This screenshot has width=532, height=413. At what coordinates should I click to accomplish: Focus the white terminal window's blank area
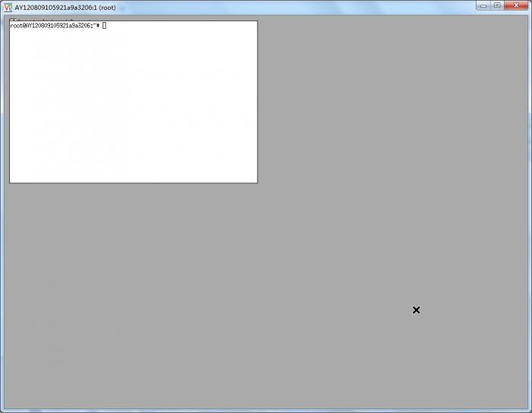tap(133, 106)
